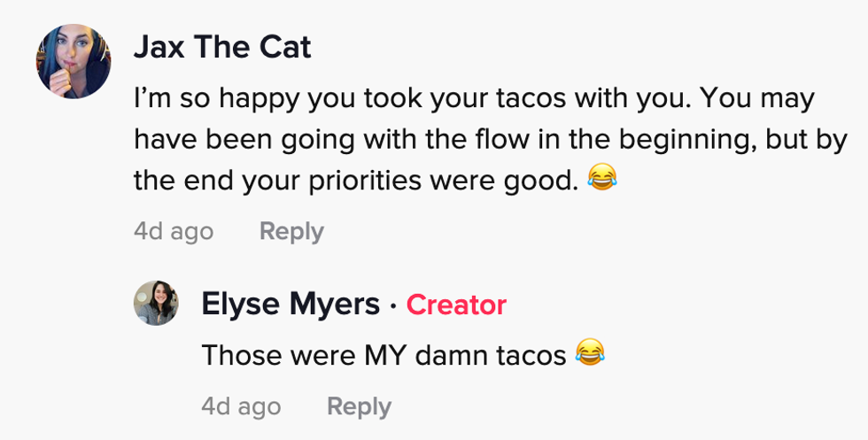Click the timestamp under Jax The Cat's comment

(x=174, y=232)
